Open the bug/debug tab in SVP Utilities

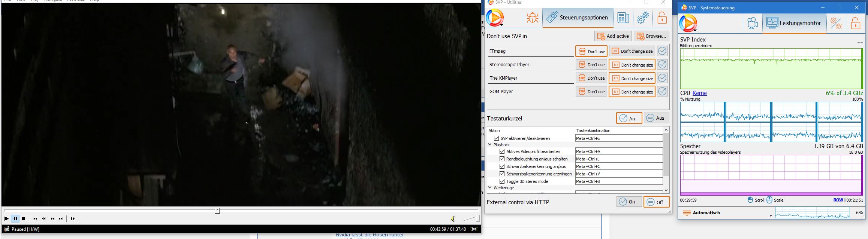click(x=532, y=18)
